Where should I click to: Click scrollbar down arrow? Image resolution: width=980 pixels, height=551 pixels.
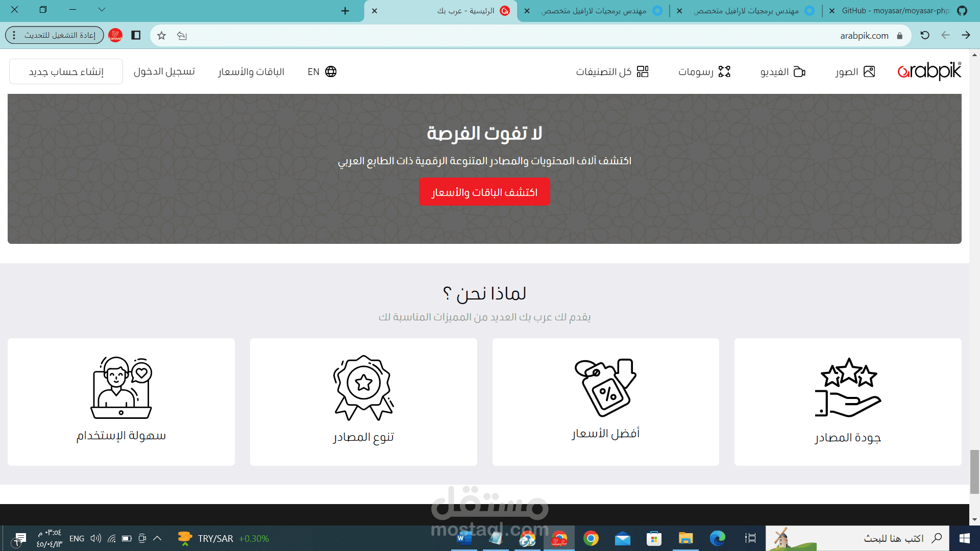click(975, 520)
